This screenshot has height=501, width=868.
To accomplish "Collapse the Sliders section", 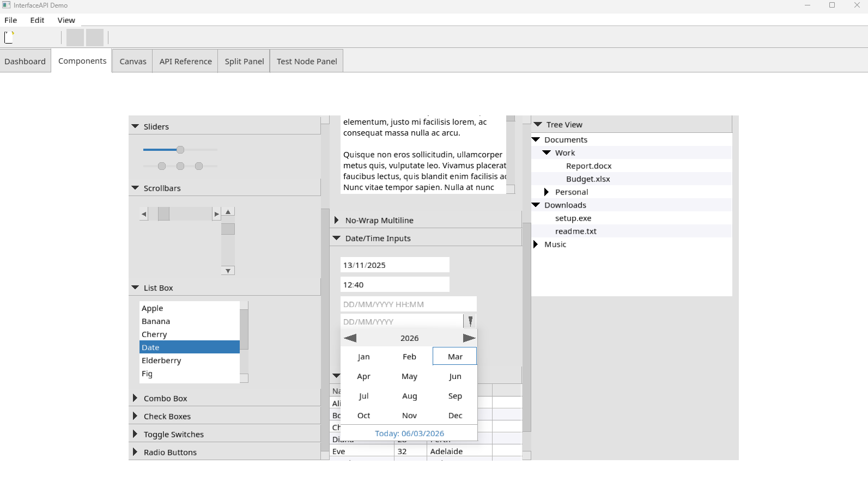I will 135,126.
